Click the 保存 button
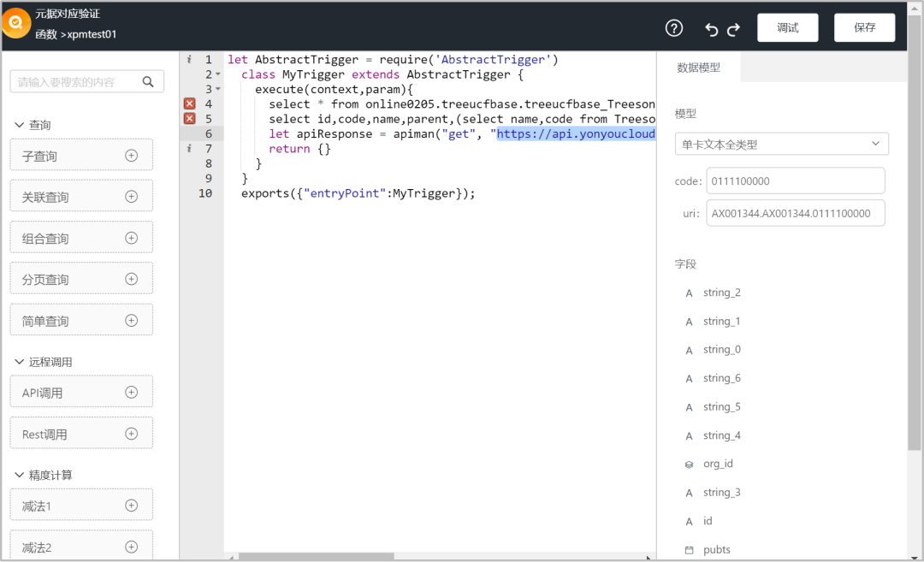This screenshot has height=562, width=924. (x=864, y=28)
